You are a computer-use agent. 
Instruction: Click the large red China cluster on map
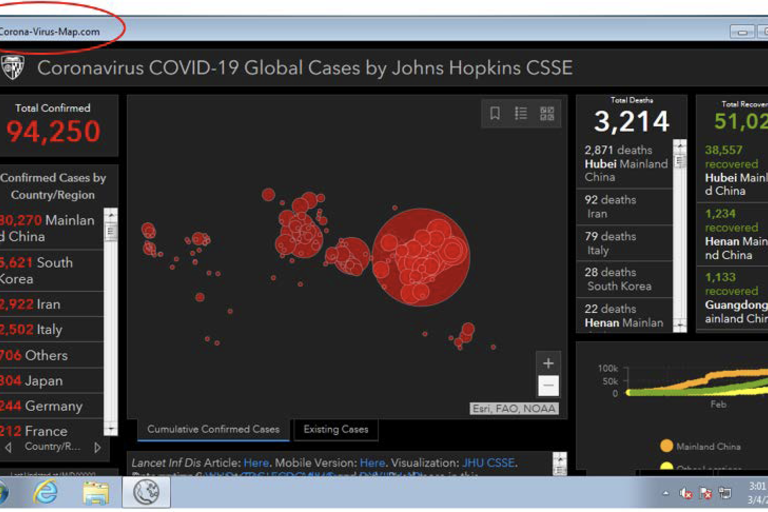[x=421, y=257]
